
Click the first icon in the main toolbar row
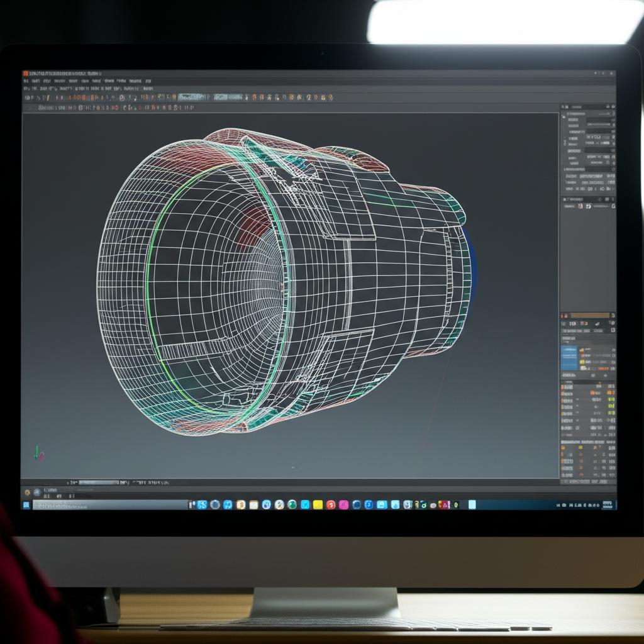pos(27,97)
